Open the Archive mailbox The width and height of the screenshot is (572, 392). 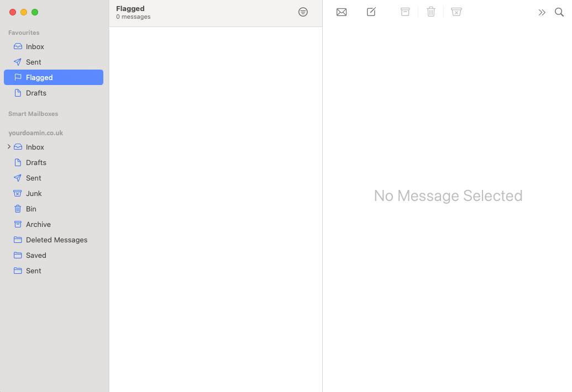(54, 224)
